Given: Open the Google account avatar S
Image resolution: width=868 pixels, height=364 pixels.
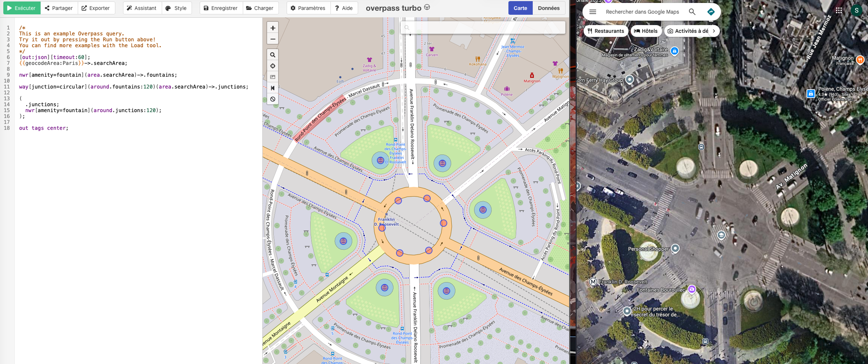Looking at the screenshot, I should point(857,10).
